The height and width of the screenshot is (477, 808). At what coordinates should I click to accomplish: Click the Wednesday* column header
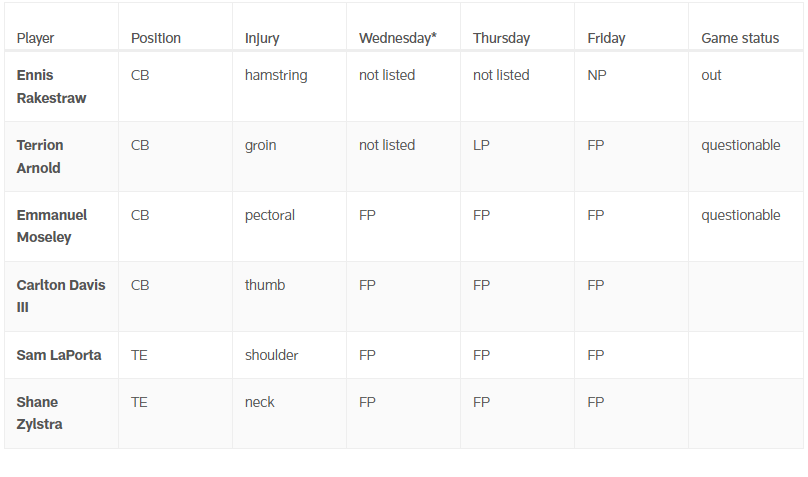click(x=397, y=38)
